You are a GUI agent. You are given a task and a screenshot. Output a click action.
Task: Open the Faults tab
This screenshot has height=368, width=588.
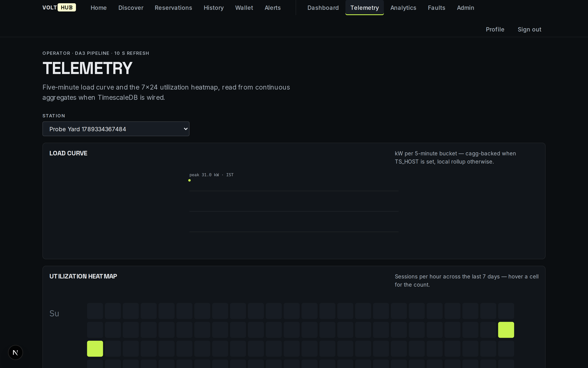pyautogui.click(x=436, y=8)
